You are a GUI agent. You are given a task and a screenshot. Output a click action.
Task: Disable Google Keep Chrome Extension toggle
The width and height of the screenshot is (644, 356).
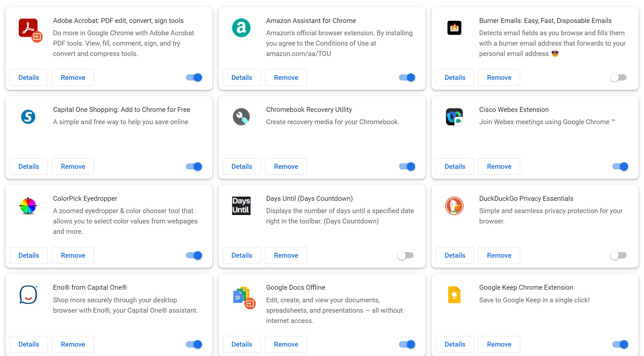[x=620, y=344]
